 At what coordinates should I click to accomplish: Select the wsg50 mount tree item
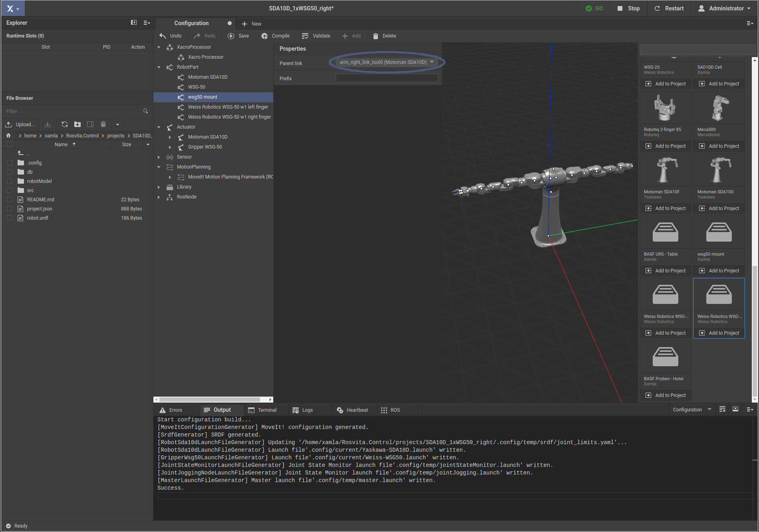pos(213,97)
